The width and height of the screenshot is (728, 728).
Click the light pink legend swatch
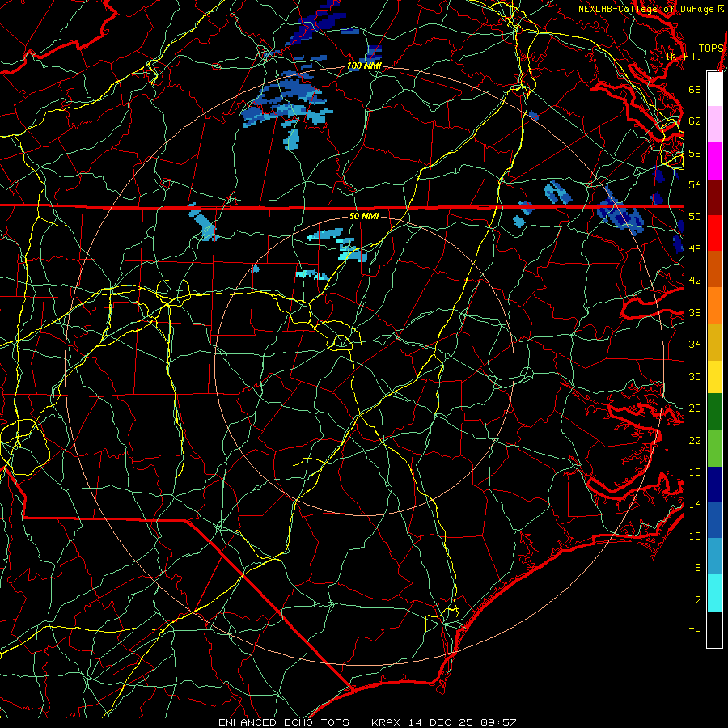714,125
